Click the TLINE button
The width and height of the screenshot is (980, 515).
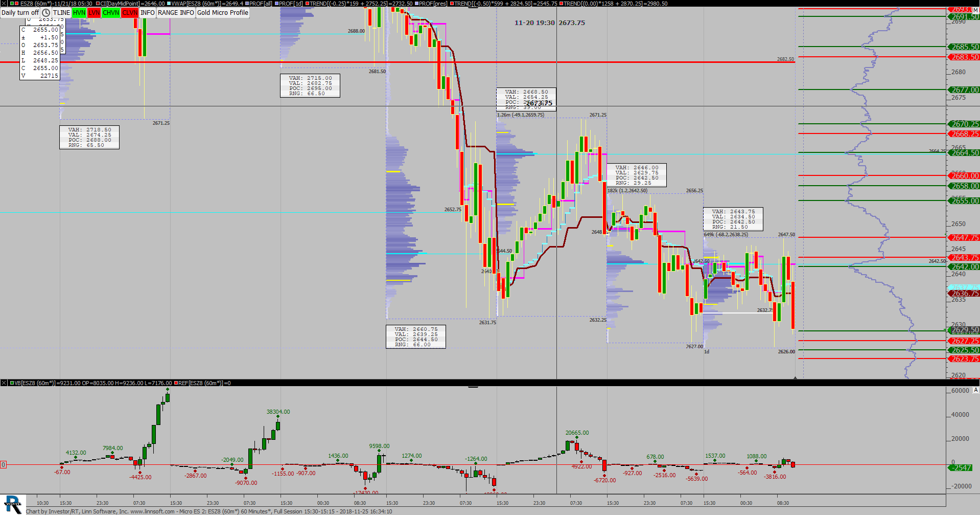[61, 13]
